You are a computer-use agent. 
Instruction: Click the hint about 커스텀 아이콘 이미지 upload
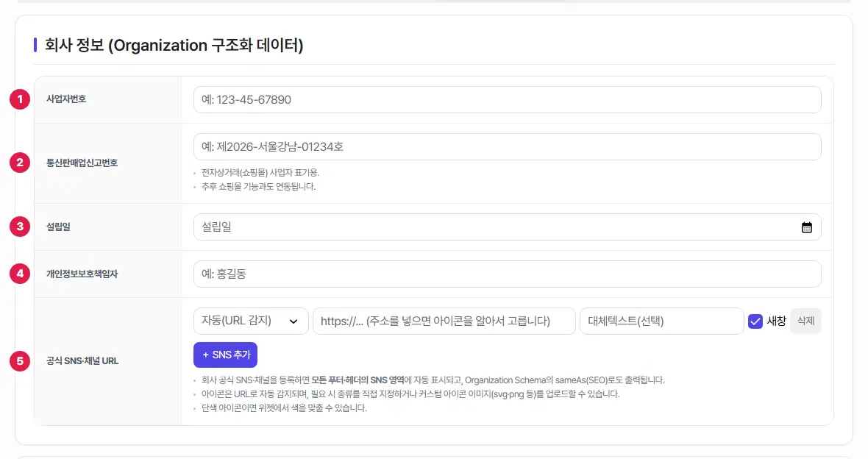tap(410, 394)
